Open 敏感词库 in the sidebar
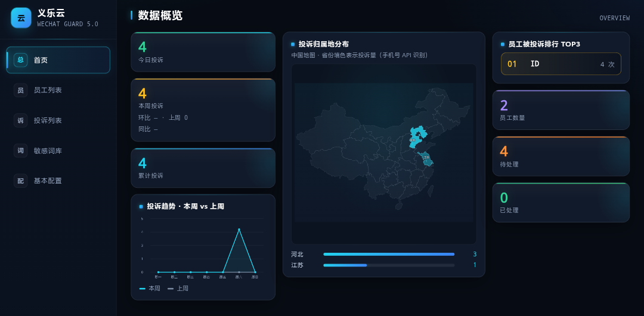The width and height of the screenshot is (644, 316). (x=58, y=150)
